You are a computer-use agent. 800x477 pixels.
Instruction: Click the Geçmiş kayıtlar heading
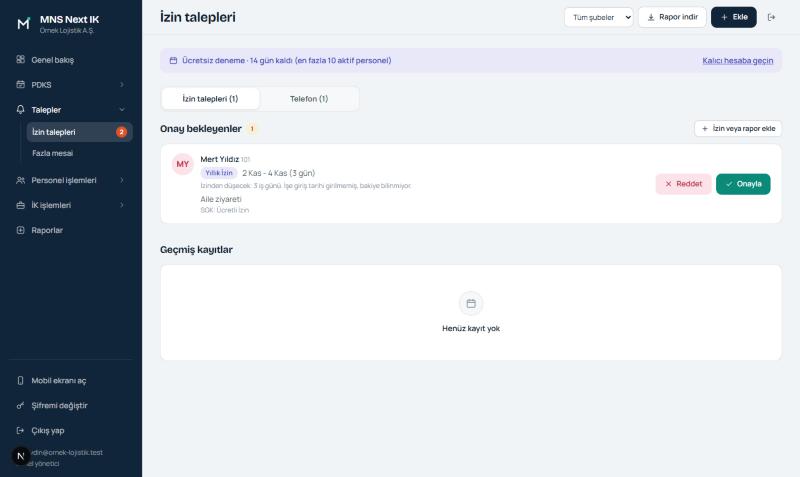196,249
